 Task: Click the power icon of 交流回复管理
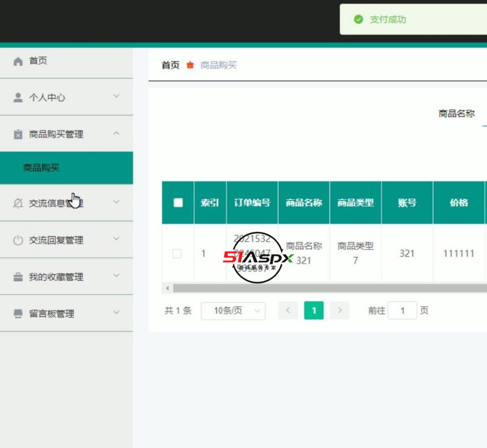[18, 240]
